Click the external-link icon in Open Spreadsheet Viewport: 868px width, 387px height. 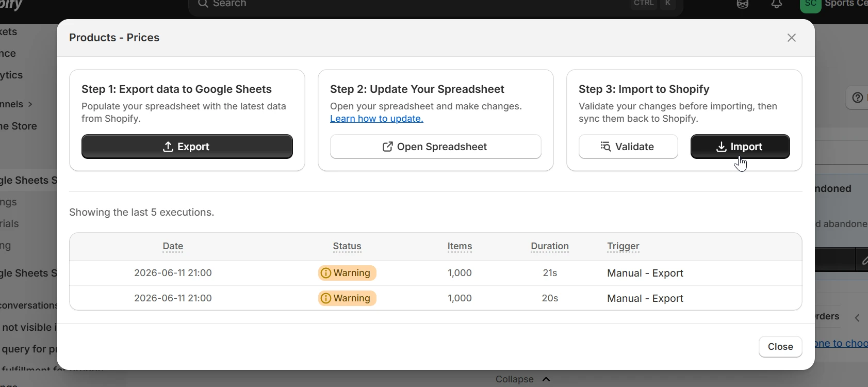pos(388,147)
